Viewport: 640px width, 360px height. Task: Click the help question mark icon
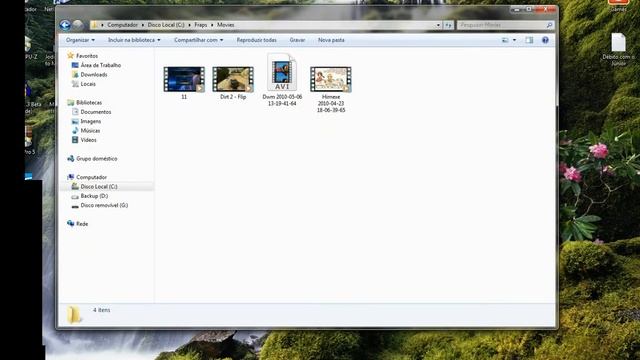545,40
